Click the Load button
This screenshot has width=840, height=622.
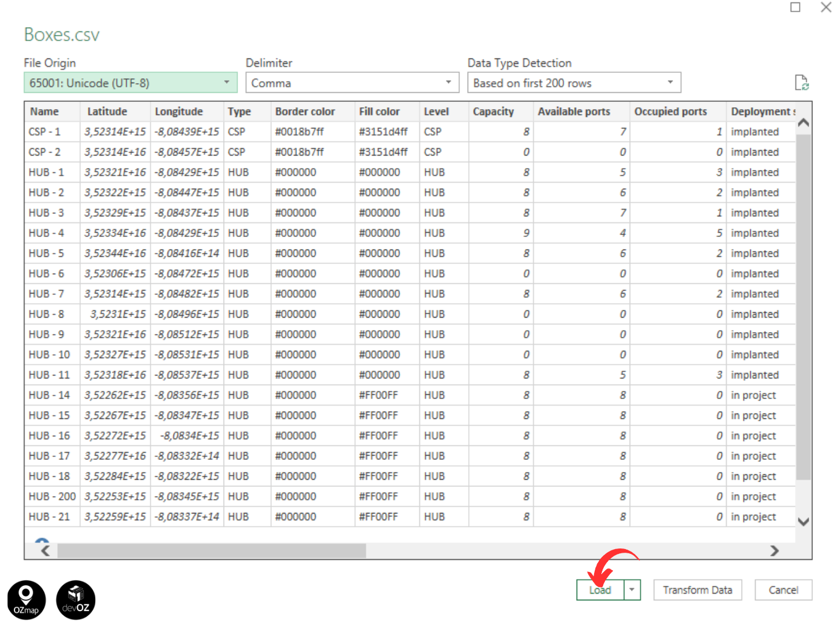pos(600,589)
